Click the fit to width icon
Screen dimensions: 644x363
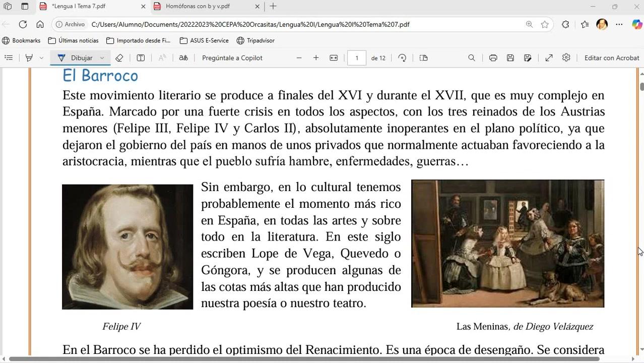pyautogui.click(x=334, y=58)
